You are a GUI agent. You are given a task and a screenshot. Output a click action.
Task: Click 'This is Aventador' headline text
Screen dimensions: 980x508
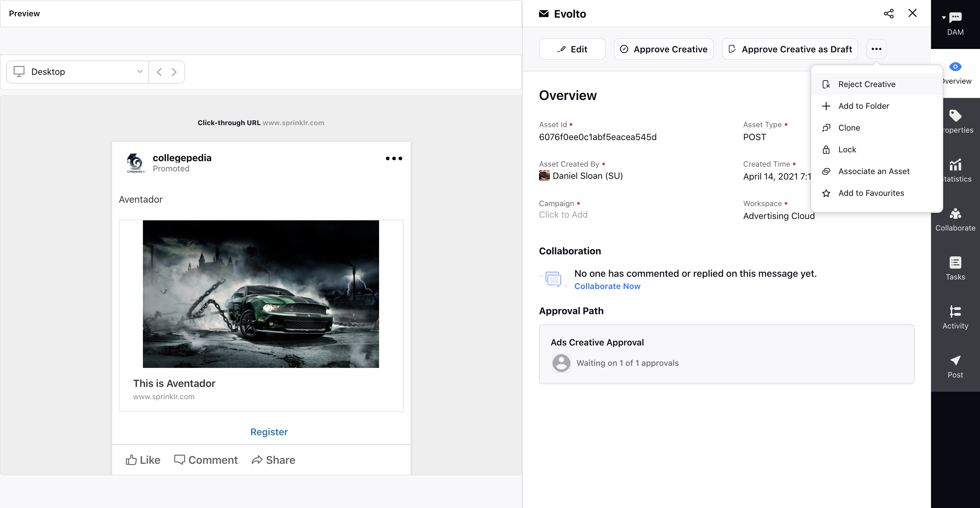(174, 383)
